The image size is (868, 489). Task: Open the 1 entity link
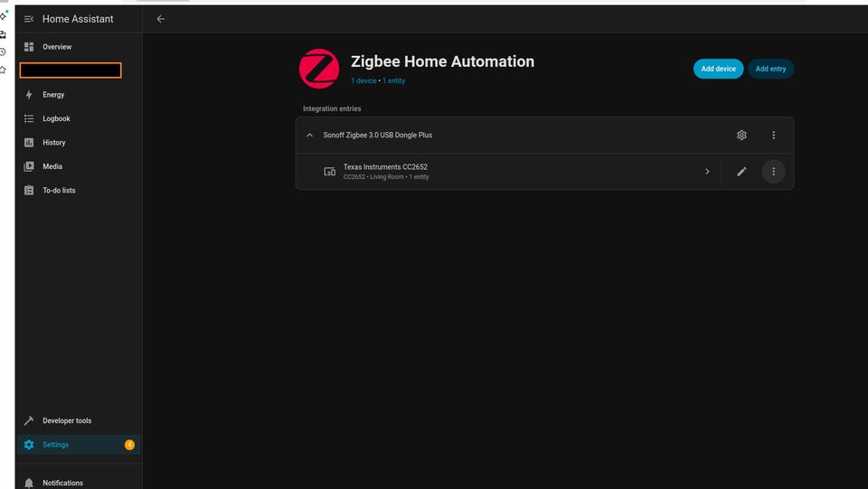(x=393, y=80)
